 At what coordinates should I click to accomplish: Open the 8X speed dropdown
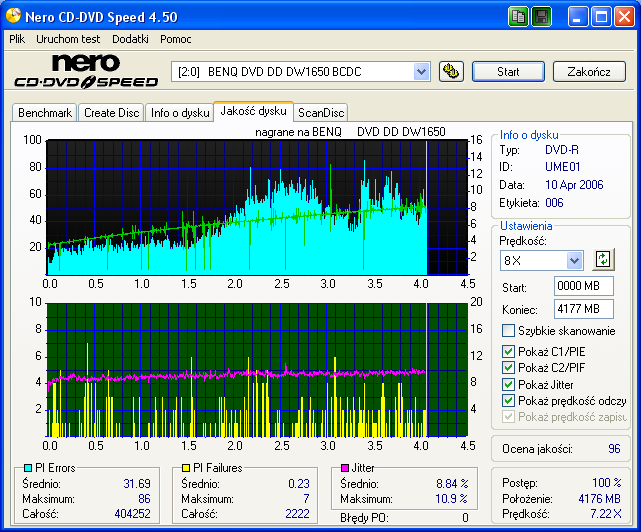pyautogui.click(x=574, y=260)
